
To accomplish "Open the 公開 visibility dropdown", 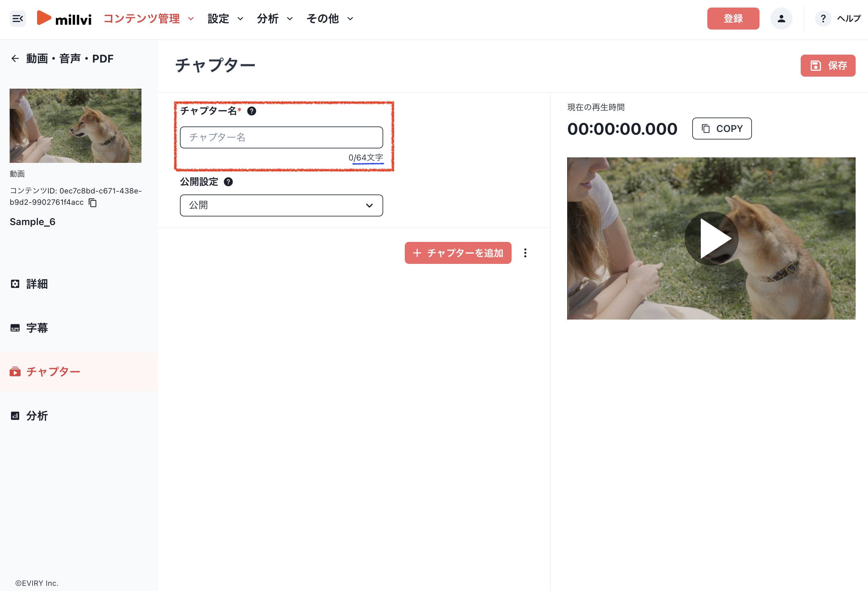I will 281,205.
